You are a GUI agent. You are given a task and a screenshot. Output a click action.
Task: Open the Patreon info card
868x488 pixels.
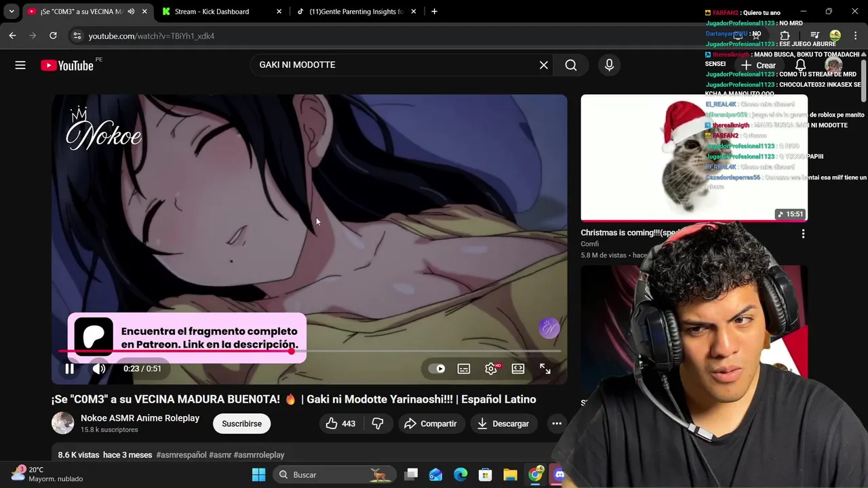click(186, 338)
